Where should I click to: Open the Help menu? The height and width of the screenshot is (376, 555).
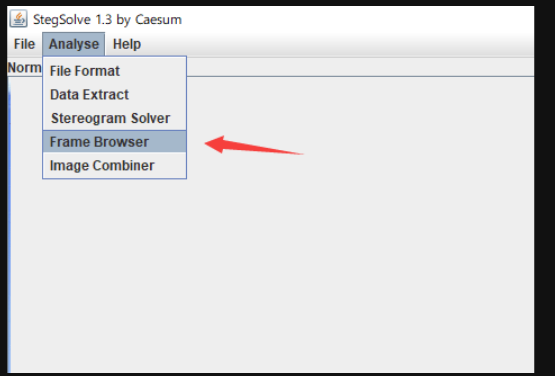(x=127, y=44)
